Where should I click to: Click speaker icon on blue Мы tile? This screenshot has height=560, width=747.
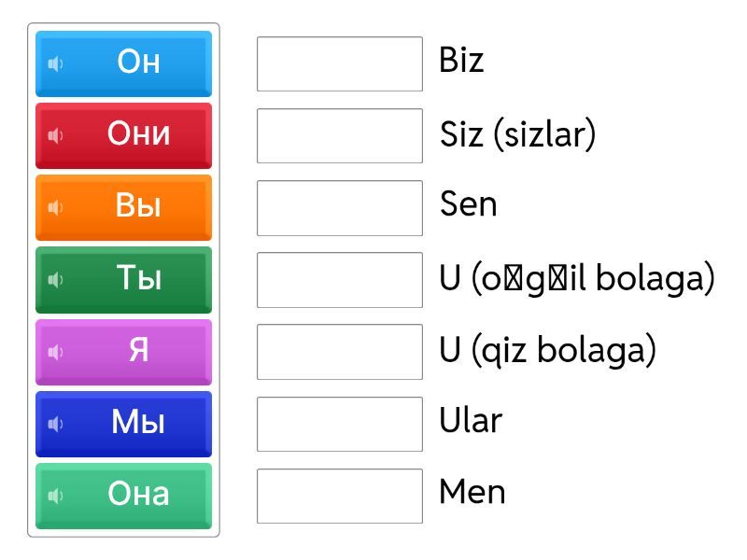coord(56,424)
